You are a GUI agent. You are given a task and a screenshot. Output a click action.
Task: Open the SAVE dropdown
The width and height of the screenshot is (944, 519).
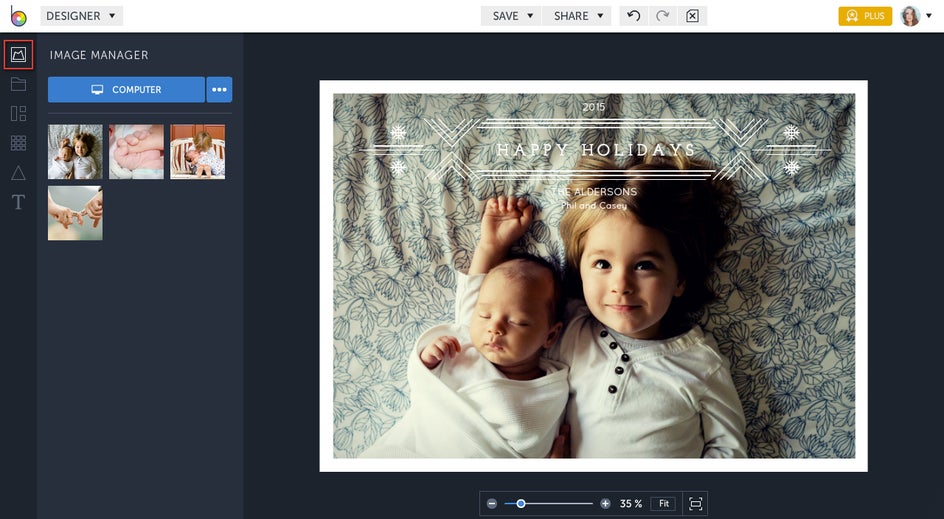pyautogui.click(x=512, y=16)
